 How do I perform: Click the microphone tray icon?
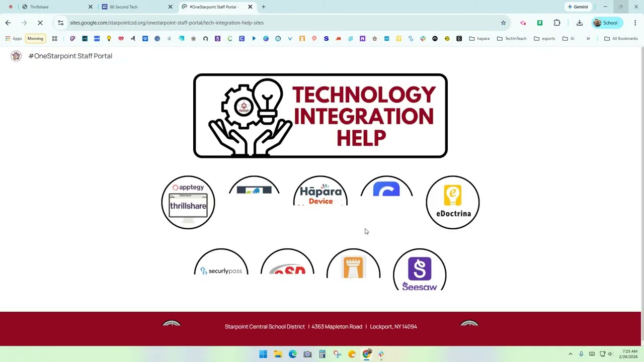point(581,354)
